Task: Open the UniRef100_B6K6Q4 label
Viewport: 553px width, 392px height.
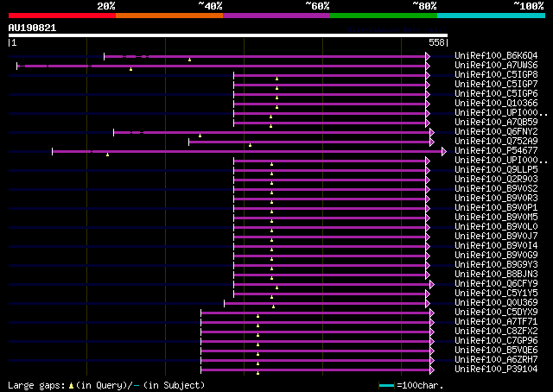Action: coord(496,56)
